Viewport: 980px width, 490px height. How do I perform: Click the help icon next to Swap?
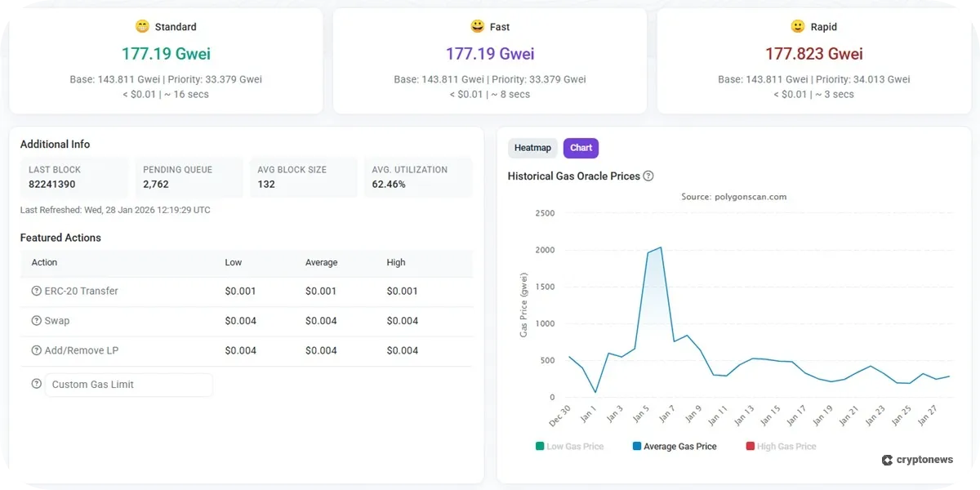(36, 321)
